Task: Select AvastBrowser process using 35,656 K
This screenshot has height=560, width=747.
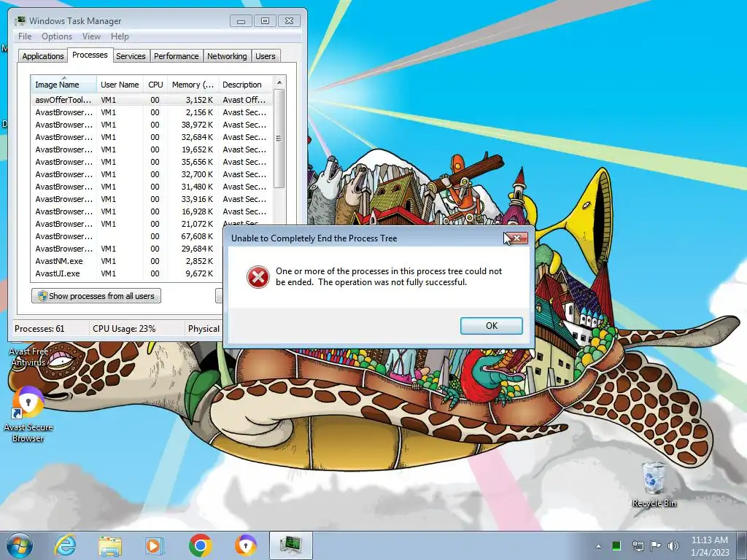Action: [x=152, y=162]
